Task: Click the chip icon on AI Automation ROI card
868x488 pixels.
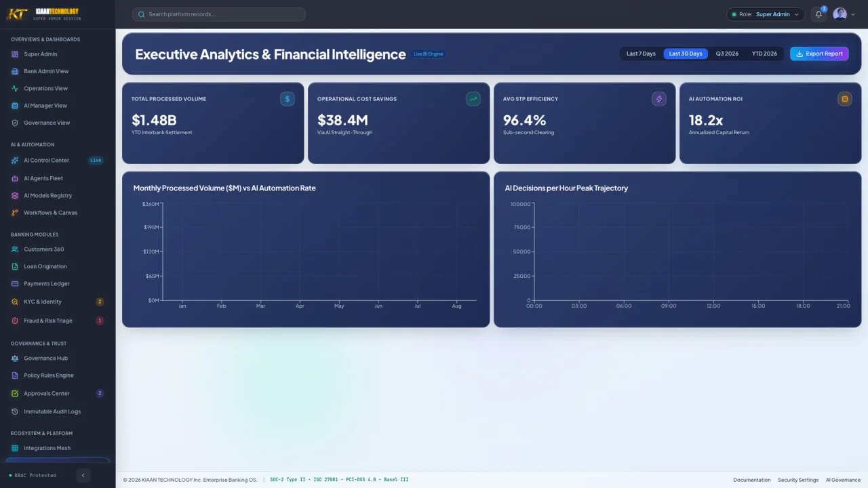Action: (845, 99)
